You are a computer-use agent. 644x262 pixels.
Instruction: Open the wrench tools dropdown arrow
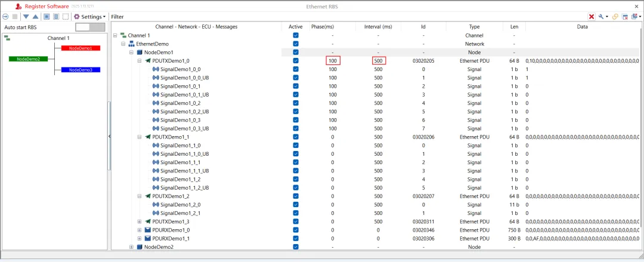tap(606, 17)
